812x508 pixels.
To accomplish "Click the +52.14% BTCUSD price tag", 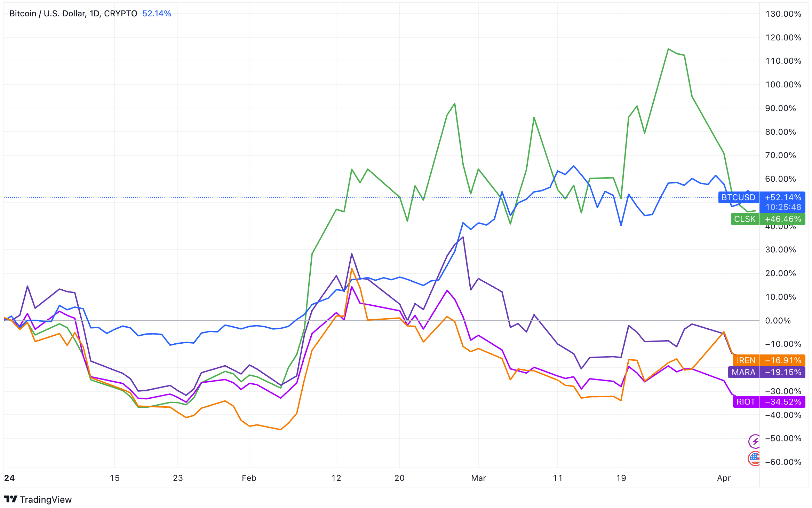I will pos(783,197).
